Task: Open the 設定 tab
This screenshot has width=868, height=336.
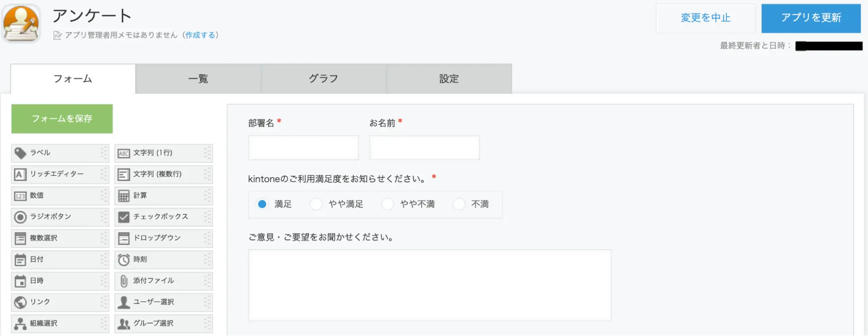Action: [449, 79]
